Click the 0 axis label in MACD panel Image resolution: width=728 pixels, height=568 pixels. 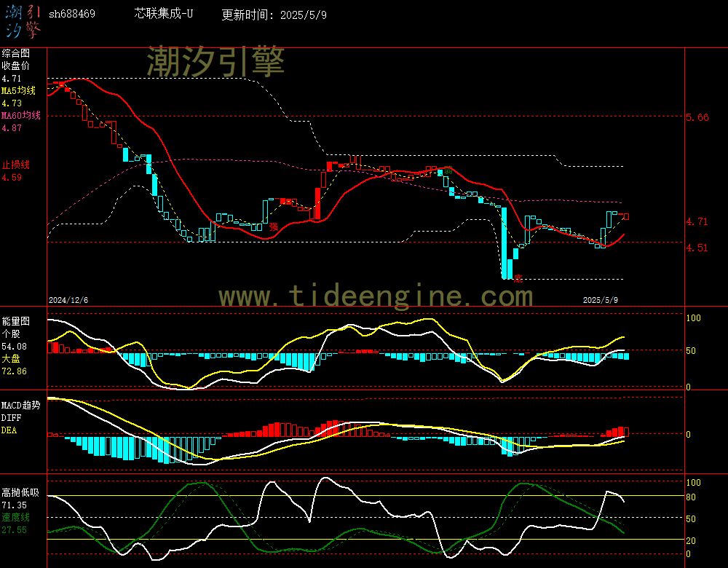688,435
